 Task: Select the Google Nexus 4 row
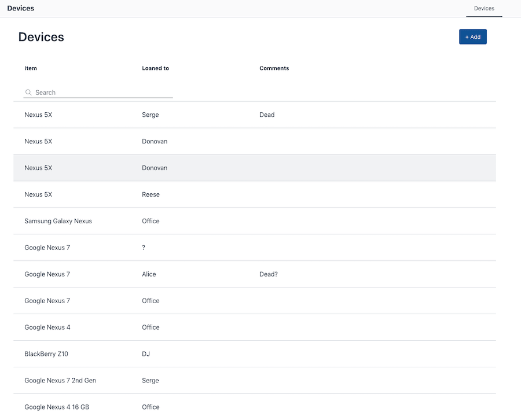[255, 327]
